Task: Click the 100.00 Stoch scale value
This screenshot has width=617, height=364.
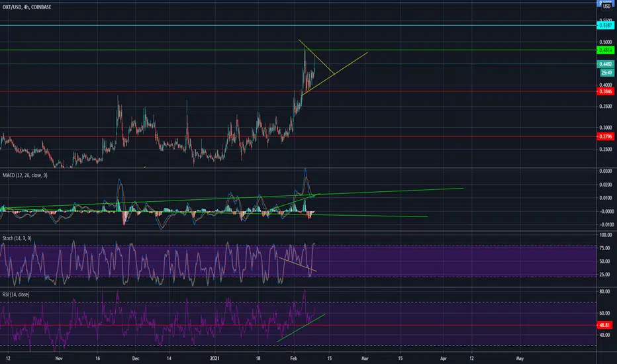Action: [605, 235]
